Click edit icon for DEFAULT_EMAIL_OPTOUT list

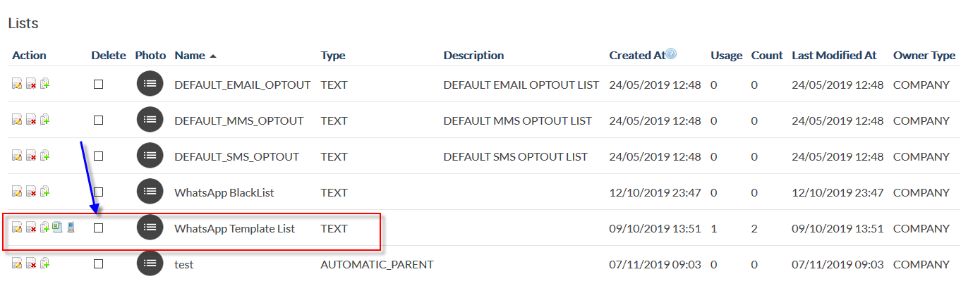click(x=17, y=85)
